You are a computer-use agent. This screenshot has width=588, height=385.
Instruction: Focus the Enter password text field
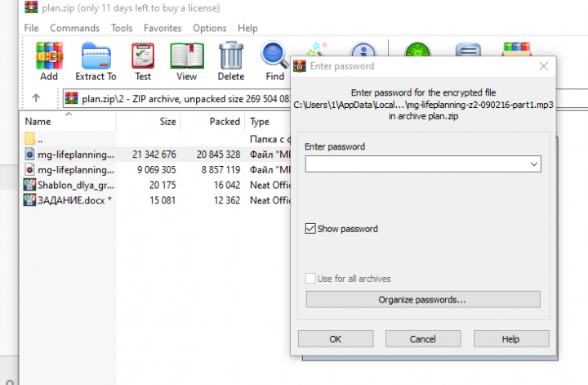[415, 164]
